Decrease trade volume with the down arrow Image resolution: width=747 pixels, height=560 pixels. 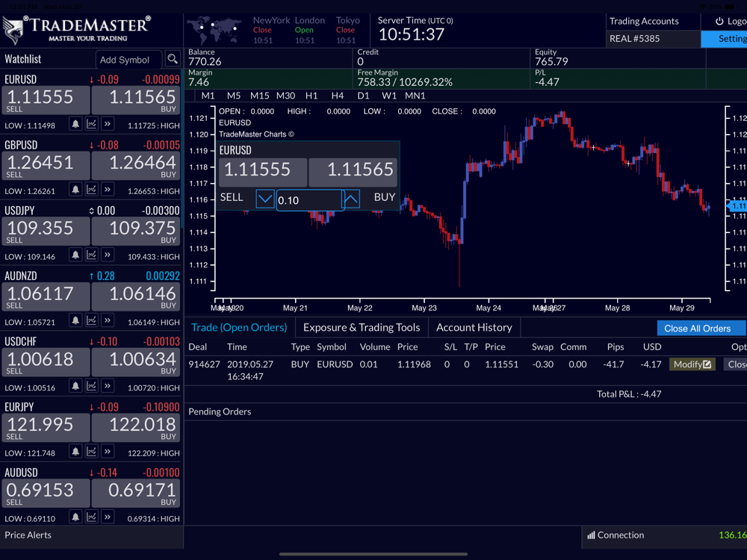coord(265,199)
